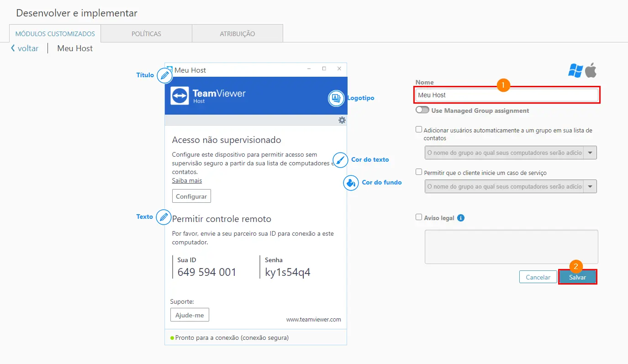This screenshot has width=628, height=364.
Task: Click the Configurar button in preview
Action: 191,196
